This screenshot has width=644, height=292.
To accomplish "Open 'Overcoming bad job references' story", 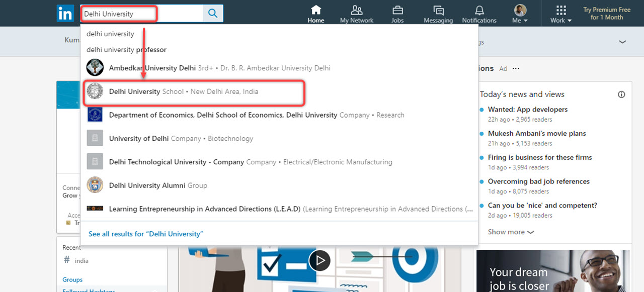I will pyautogui.click(x=539, y=181).
